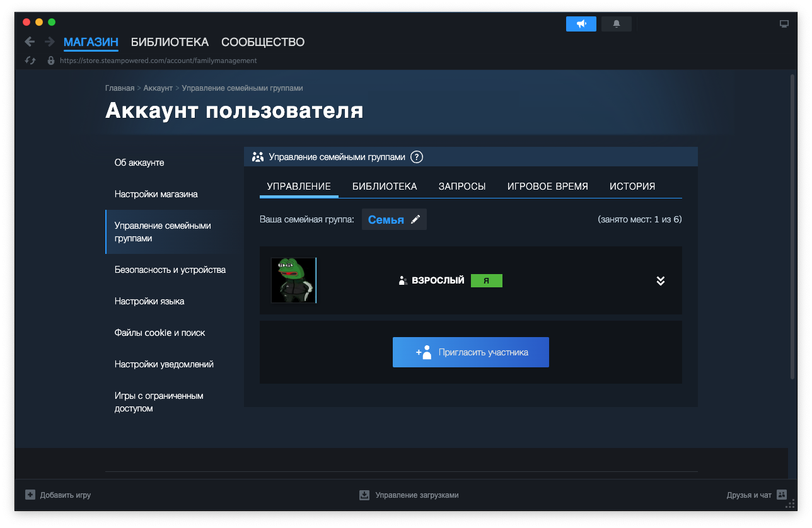Open Настройки языка in sidebar

149,301
